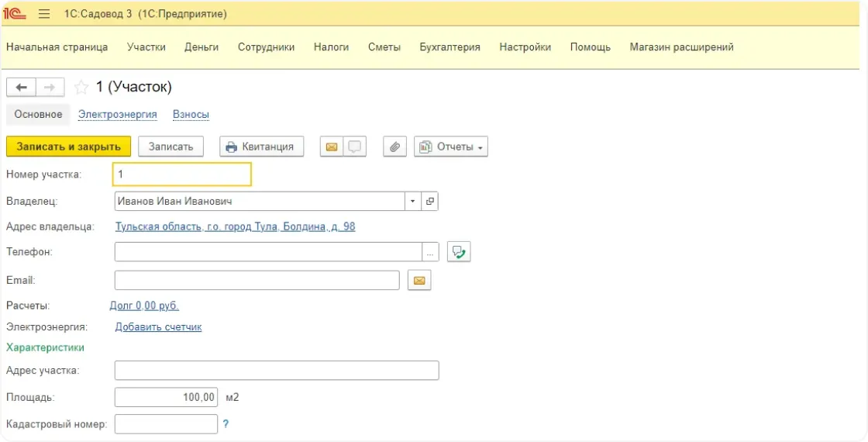Click the Площадь field showing 100,00
The width and height of the screenshot is (868, 442).
point(166,397)
